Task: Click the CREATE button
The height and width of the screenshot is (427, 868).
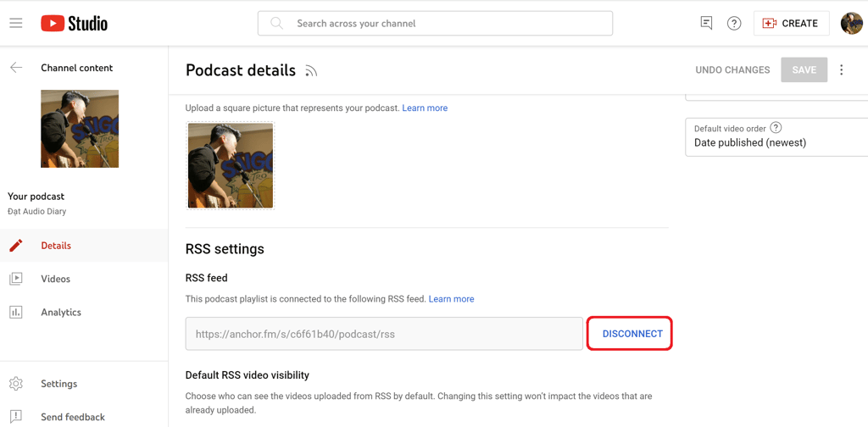Action: point(791,23)
